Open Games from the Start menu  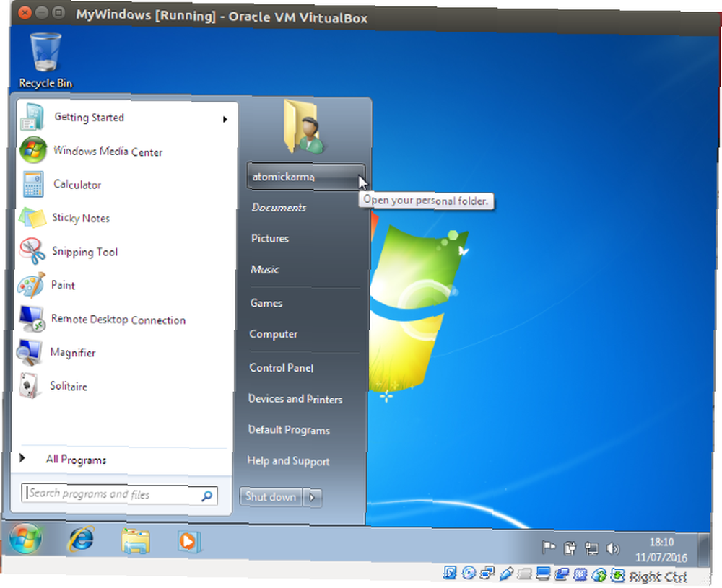point(266,303)
